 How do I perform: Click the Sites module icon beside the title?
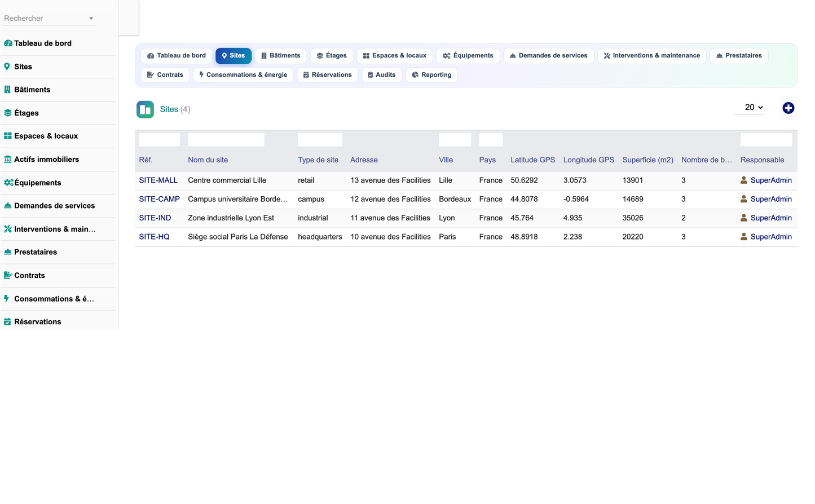point(145,109)
